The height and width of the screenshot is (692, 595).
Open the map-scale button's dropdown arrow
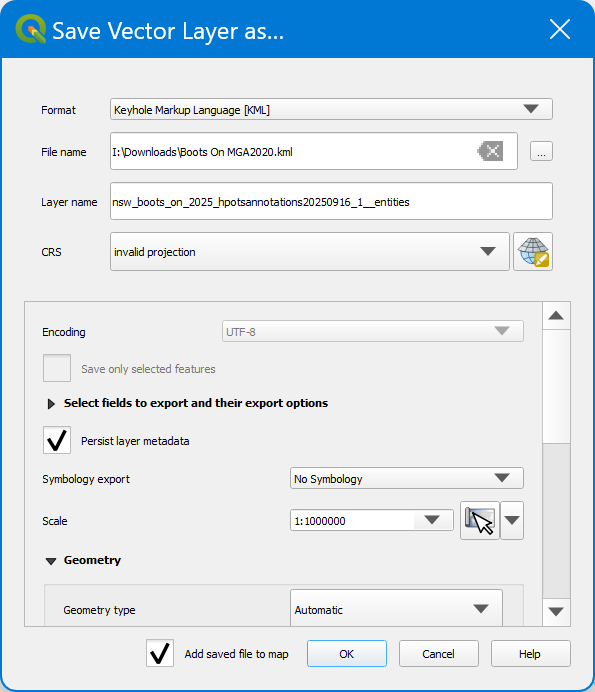512,520
